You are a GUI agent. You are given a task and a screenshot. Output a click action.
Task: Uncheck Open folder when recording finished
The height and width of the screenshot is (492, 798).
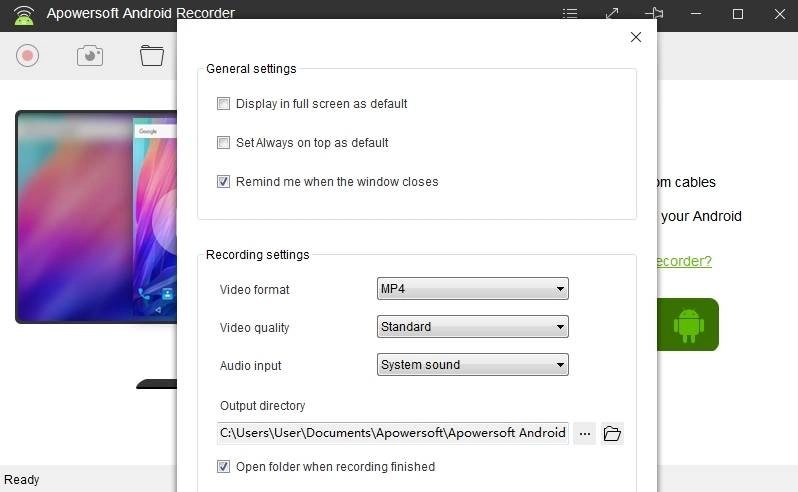point(223,467)
